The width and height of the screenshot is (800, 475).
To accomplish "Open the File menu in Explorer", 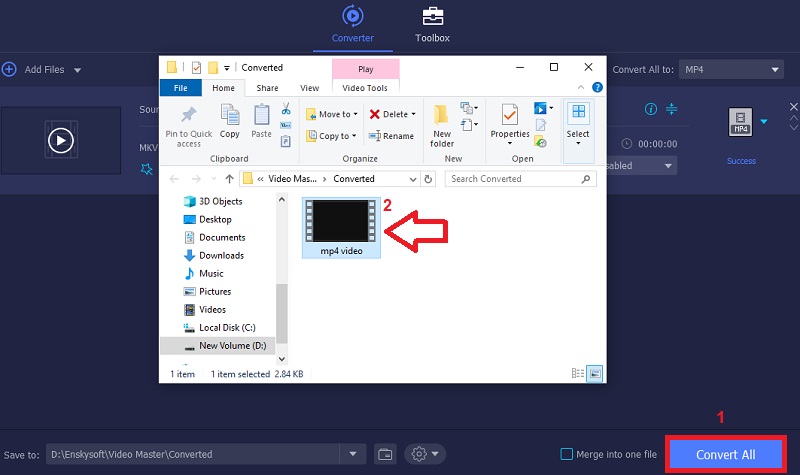I will 181,88.
